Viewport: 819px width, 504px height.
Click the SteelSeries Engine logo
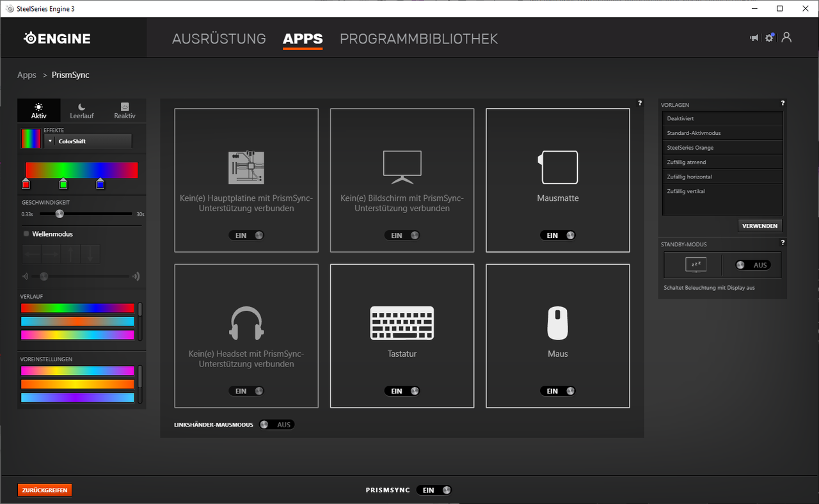point(58,38)
